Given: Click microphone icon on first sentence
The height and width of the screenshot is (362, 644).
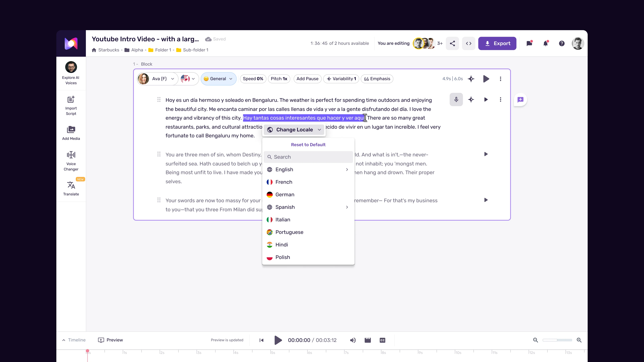Looking at the screenshot, I should point(456,100).
